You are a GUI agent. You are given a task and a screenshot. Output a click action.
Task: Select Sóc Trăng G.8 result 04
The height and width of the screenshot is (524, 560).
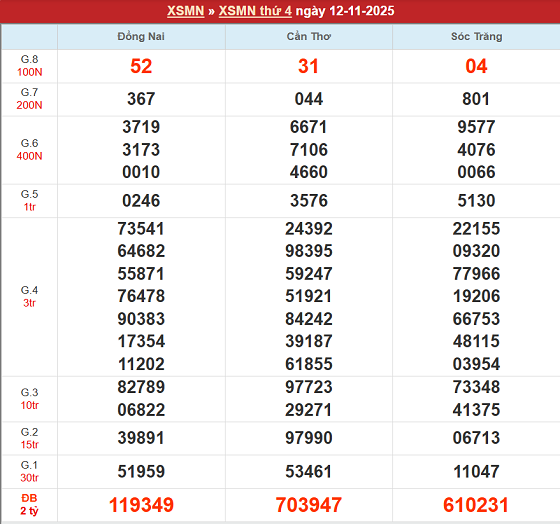click(476, 66)
